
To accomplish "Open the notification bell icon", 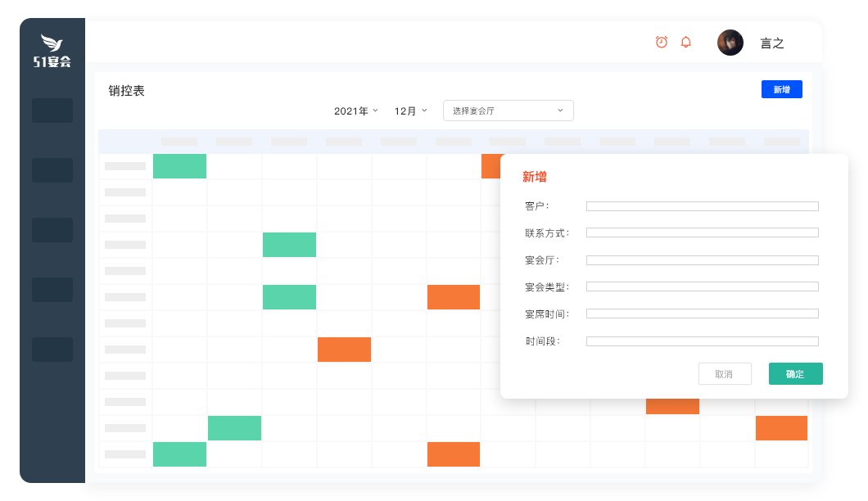I will click(686, 42).
